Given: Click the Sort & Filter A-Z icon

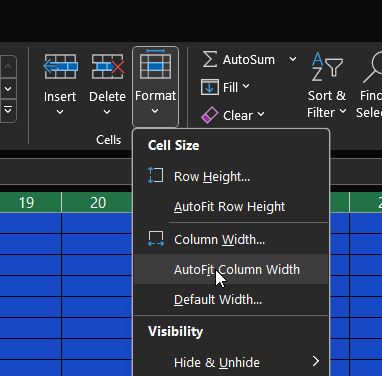Looking at the screenshot, I should (327, 67).
